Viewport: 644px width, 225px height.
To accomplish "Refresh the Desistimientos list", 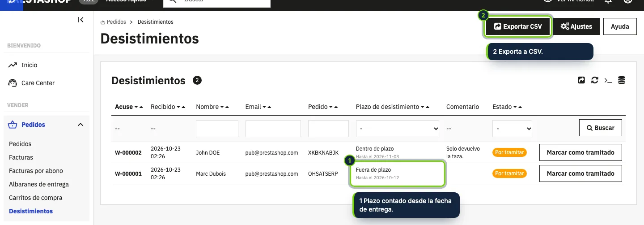I will click(x=594, y=80).
